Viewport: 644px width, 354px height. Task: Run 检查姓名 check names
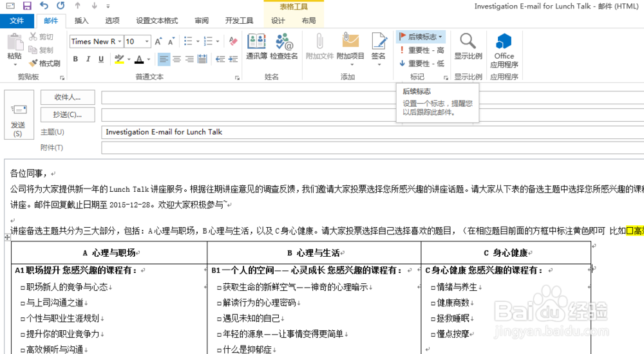284,46
